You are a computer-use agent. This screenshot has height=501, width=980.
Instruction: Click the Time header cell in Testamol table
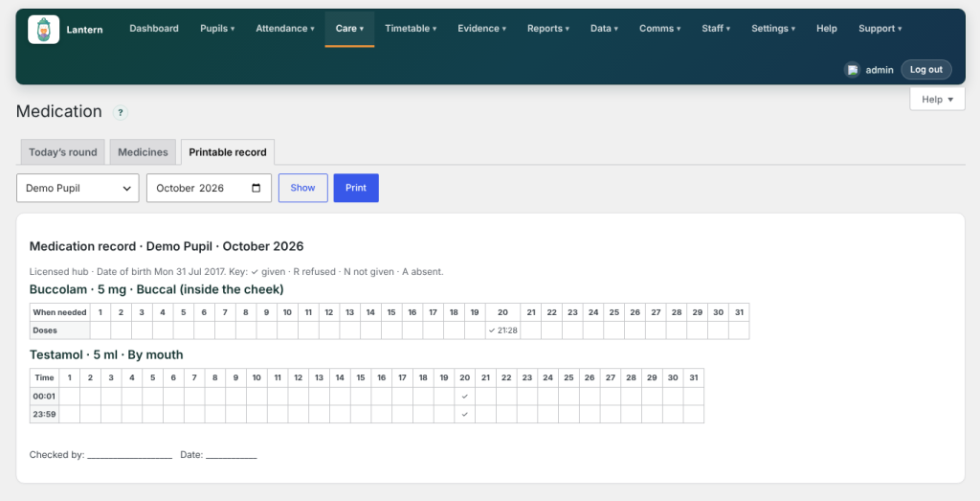click(44, 377)
